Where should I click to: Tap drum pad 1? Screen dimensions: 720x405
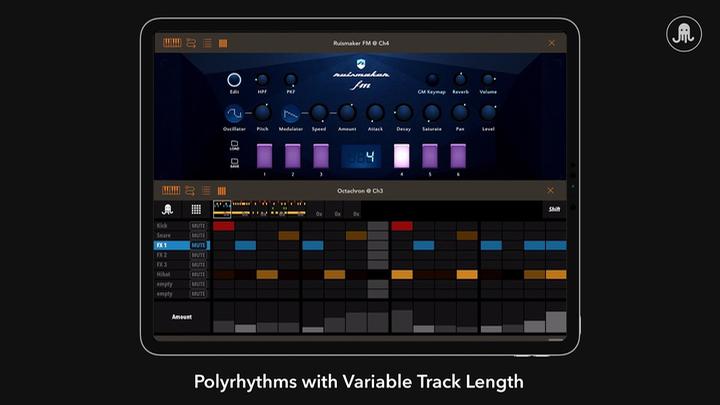point(264,157)
